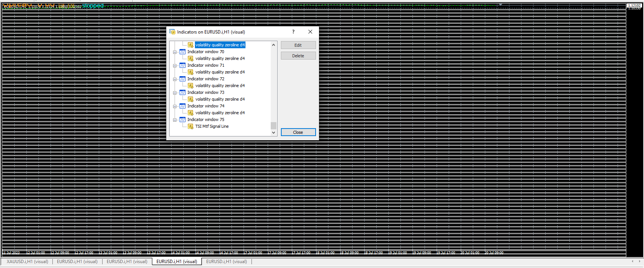Collapse the Indicator window 71 node
Viewport: 644px width, 268px height.
175,66
